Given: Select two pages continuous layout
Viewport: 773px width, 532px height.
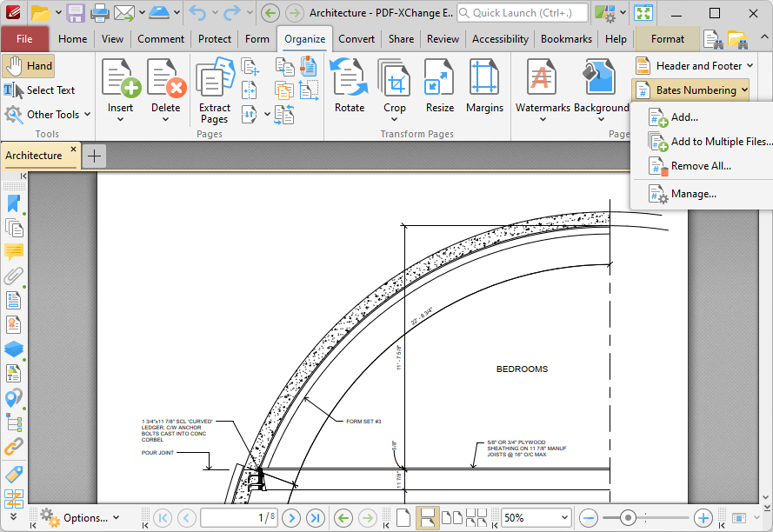Looking at the screenshot, I should click(476, 518).
